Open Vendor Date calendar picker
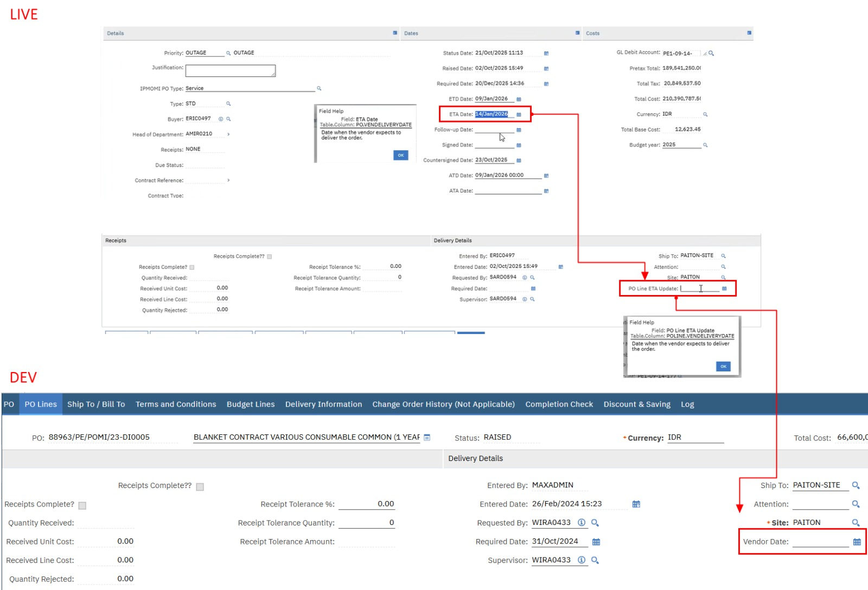The width and height of the screenshot is (868, 590). point(857,542)
